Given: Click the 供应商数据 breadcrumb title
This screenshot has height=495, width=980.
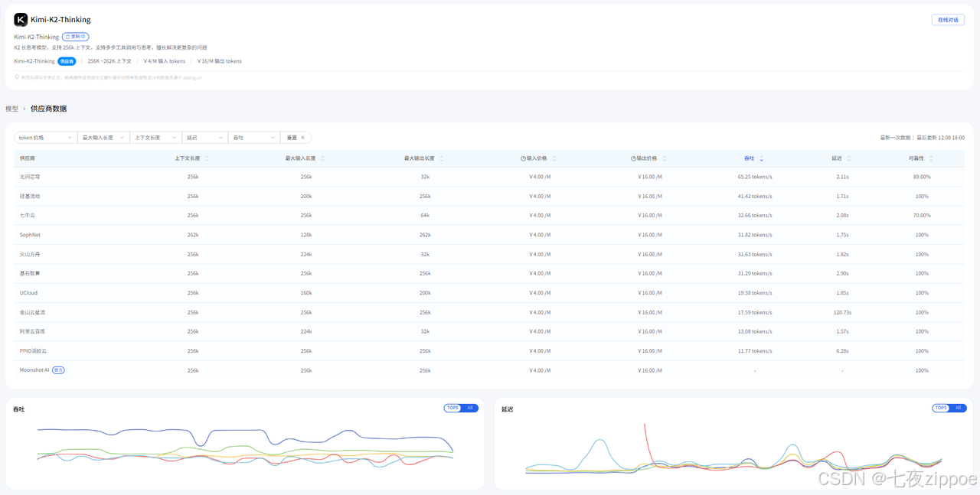Looking at the screenshot, I should [48, 109].
